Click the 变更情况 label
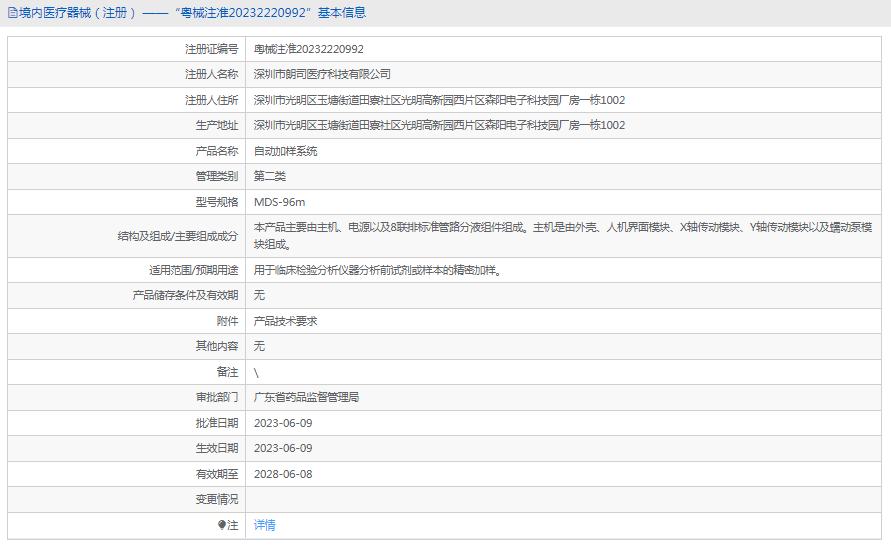 tap(217, 500)
